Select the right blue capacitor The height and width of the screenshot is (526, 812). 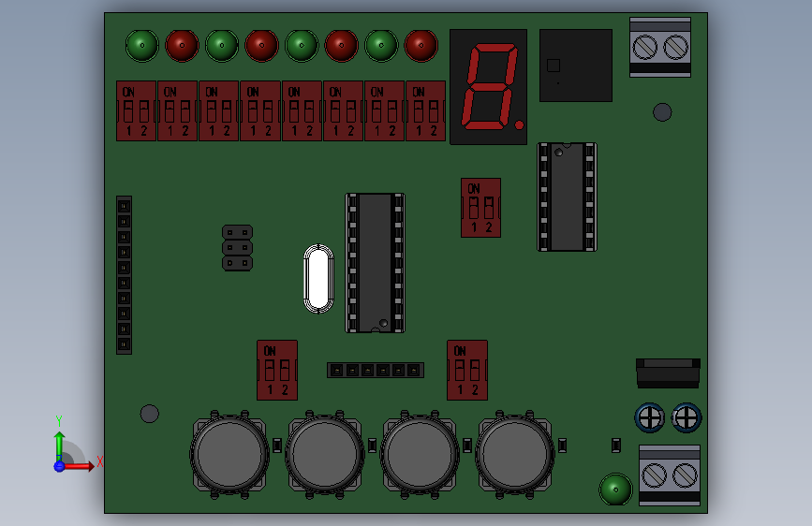687,417
